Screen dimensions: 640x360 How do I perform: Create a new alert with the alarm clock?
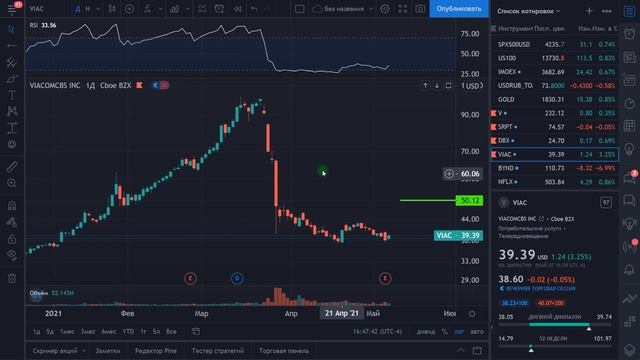click(x=219, y=9)
